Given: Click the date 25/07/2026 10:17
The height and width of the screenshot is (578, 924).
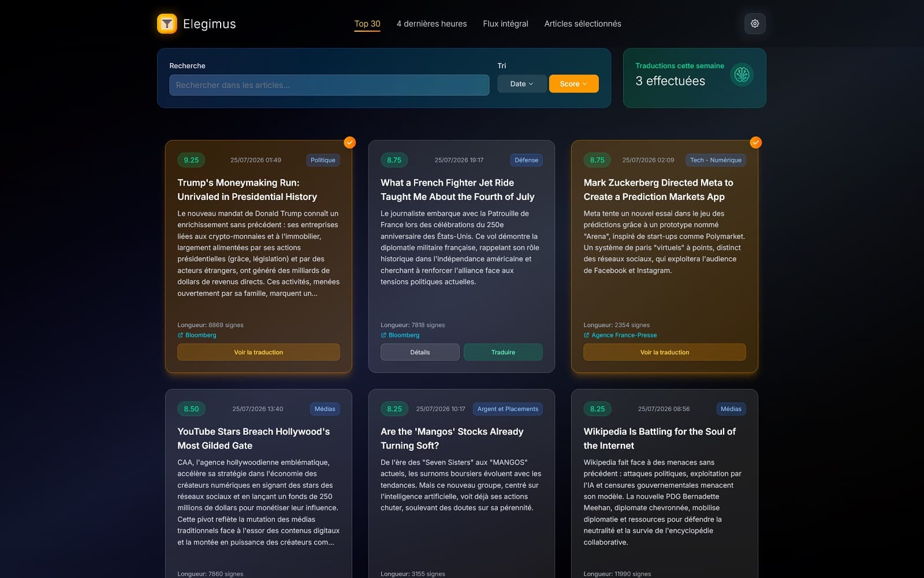Looking at the screenshot, I should click(441, 409).
